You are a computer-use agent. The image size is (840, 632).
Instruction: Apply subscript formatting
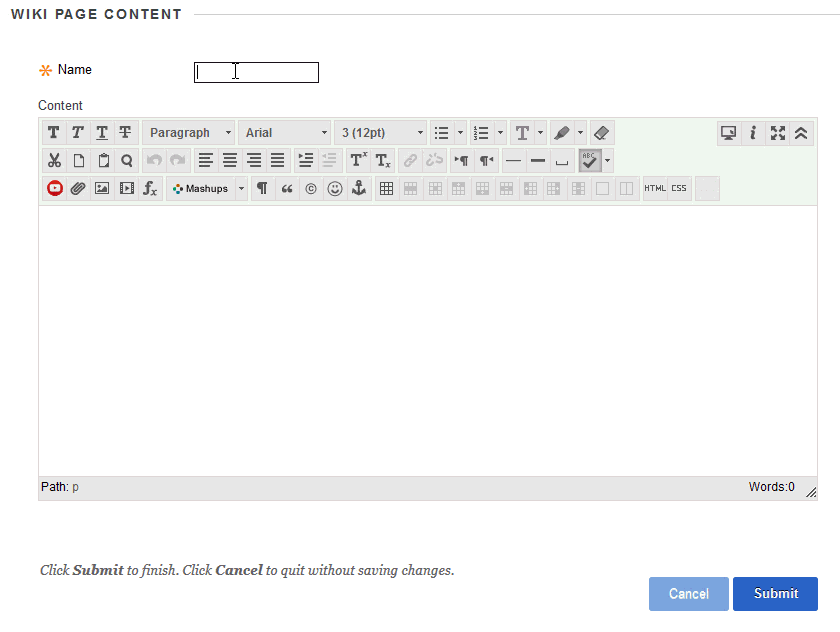[x=382, y=160]
